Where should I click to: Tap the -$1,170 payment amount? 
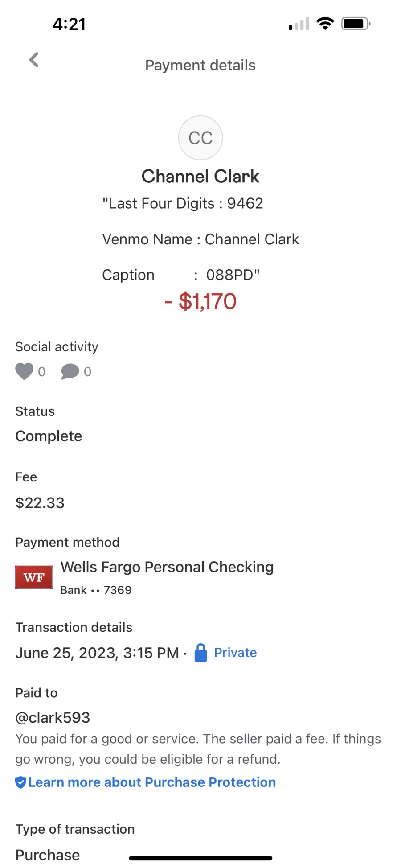pyautogui.click(x=200, y=302)
